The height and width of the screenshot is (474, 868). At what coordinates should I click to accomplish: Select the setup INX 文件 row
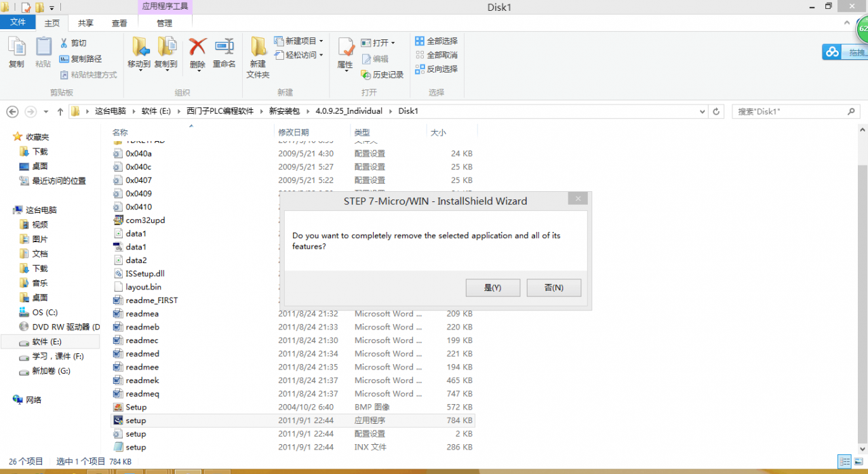point(294,447)
